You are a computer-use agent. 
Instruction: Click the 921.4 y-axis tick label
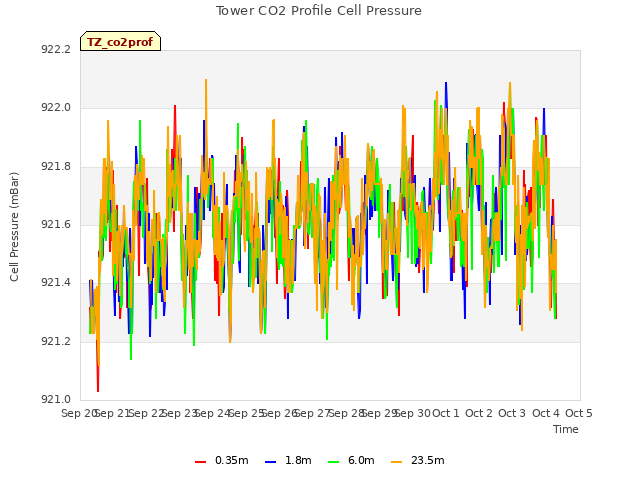[x=56, y=283]
